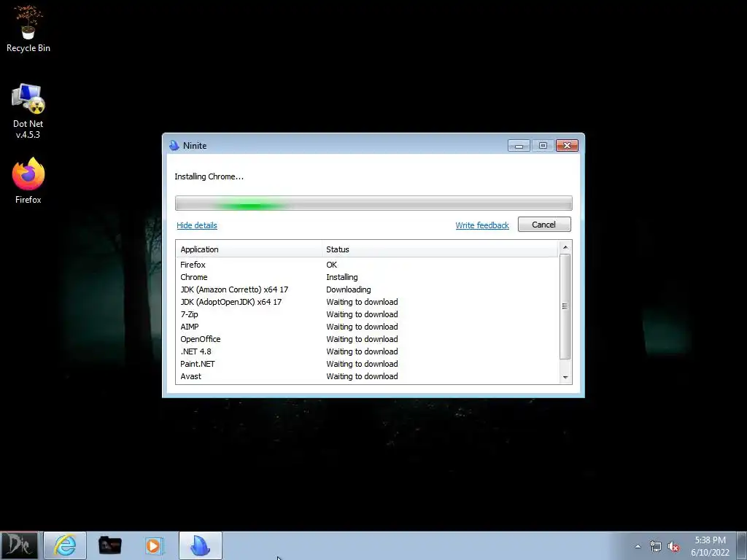Image resolution: width=747 pixels, height=560 pixels.
Task: Open the Recycle Bin desktop icon
Action: pyautogui.click(x=28, y=28)
